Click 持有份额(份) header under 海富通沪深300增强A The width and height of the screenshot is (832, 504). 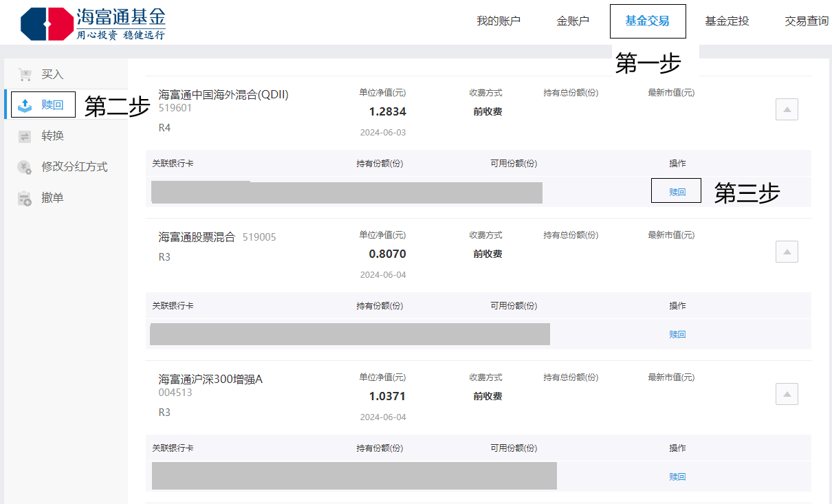[x=380, y=448]
